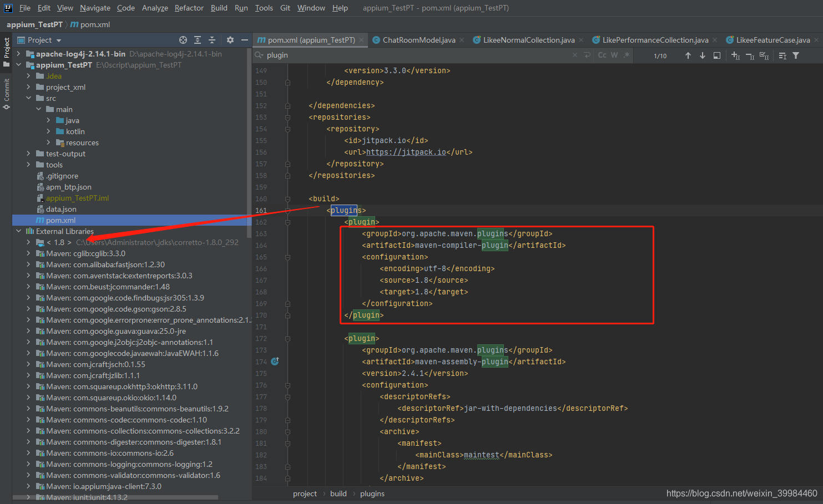Collapse the src folder
The width and height of the screenshot is (823, 504).
coord(28,98)
